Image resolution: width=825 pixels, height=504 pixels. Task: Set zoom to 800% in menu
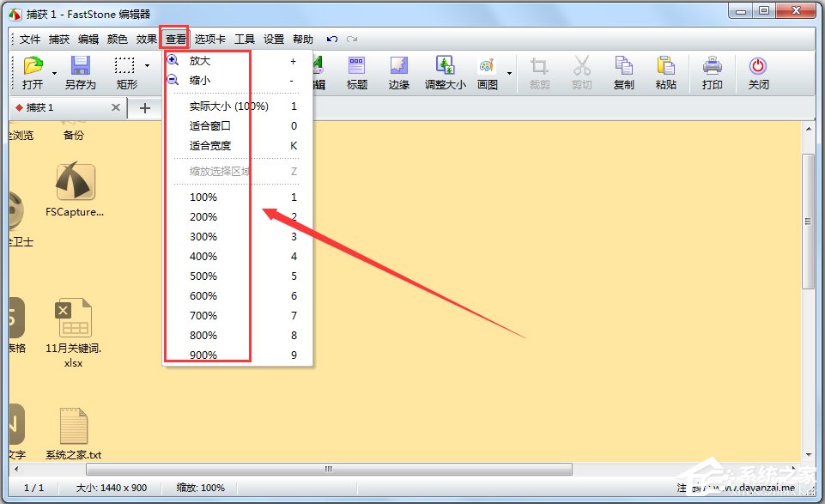[238, 335]
